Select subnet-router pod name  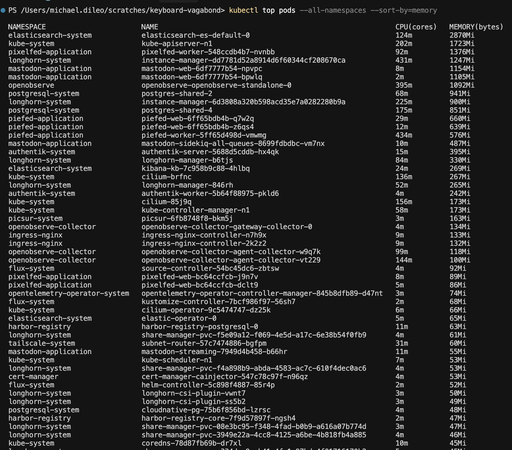204,343
